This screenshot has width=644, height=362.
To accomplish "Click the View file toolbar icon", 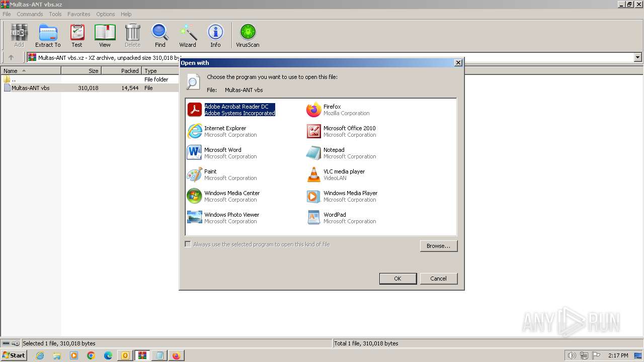I will point(105,36).
